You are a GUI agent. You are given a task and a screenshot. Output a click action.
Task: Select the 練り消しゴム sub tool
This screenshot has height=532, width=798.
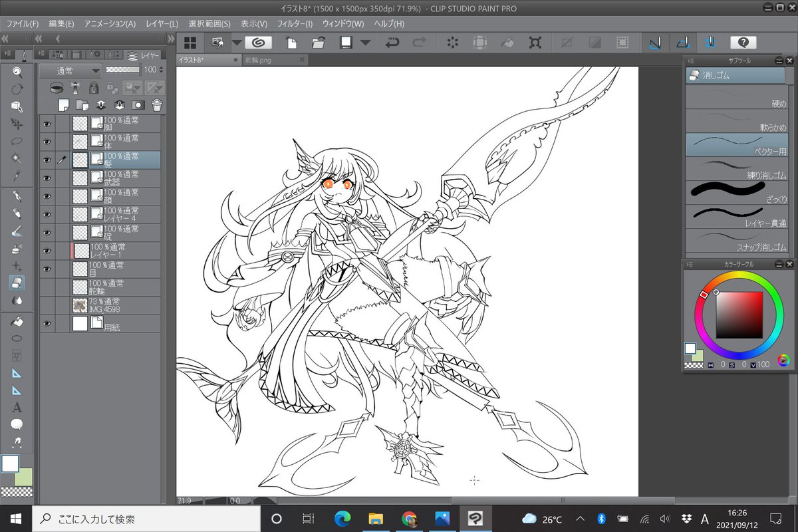[x=735, y=168]
